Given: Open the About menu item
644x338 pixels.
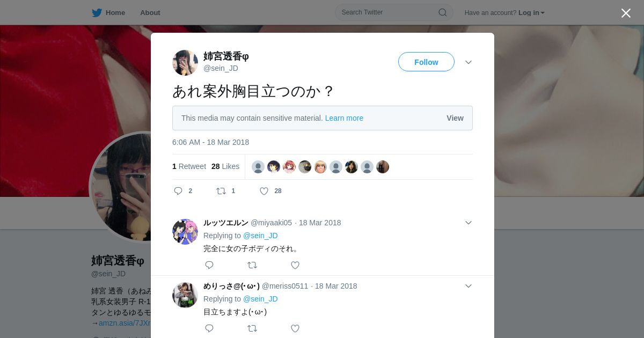Looking at the screenshot, I should pyautogui.click(x=150, y=12).
